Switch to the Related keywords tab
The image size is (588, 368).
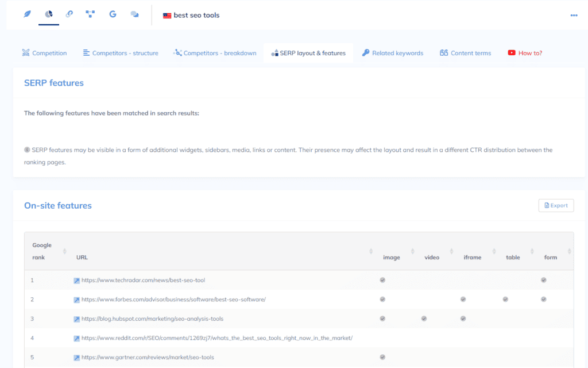click(x=393, y=52)
